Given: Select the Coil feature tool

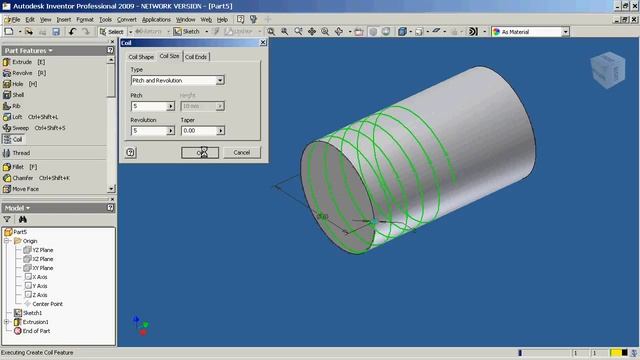Looking at the screenshot, I should click(x=13, y=140).
